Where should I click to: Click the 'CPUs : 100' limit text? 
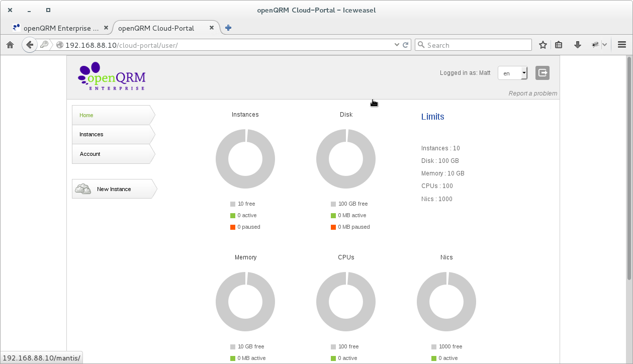[437, 186]
